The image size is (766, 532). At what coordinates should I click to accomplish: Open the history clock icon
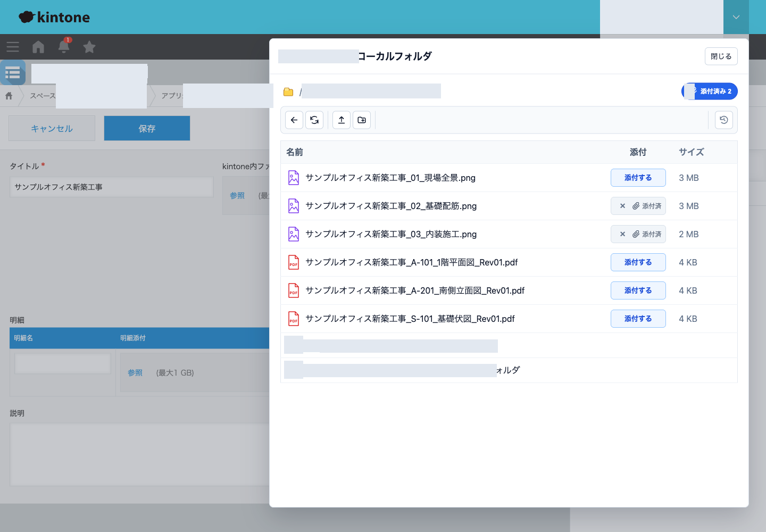[x=724, y=120]
